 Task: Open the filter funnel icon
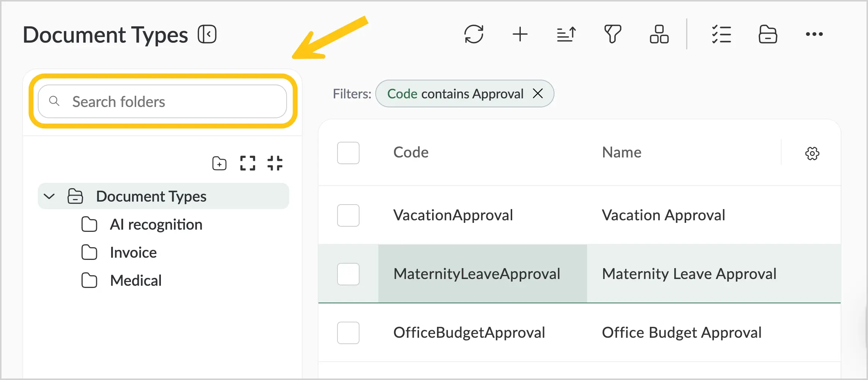[x=613, y=34]
